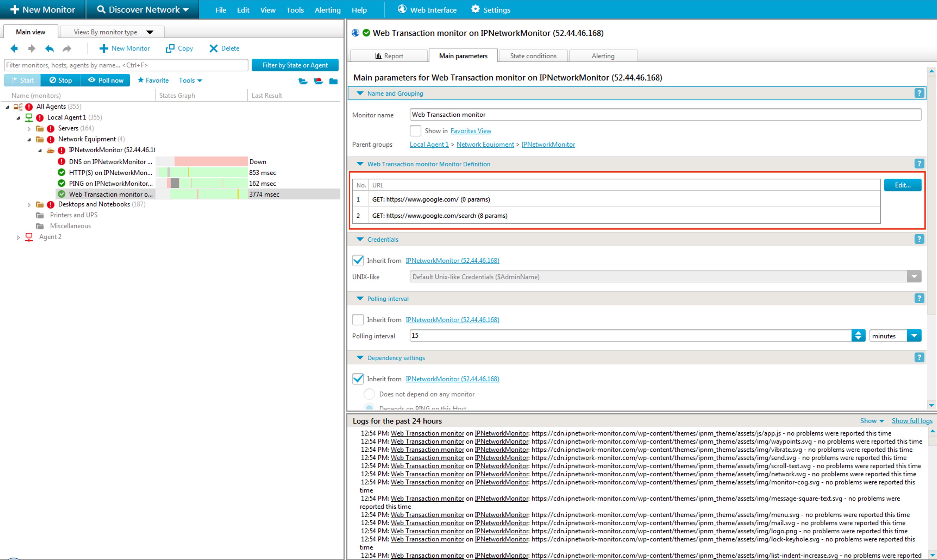The width and height of the screenshot is (937, 560).
Task: Click the Poll now button
Action: click(x=105, y=80)
